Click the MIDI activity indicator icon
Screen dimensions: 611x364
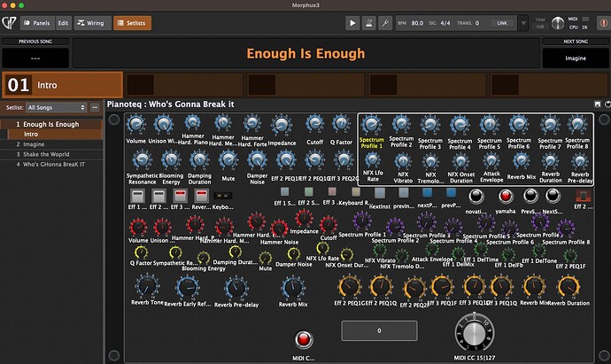(x=585, y=19)
